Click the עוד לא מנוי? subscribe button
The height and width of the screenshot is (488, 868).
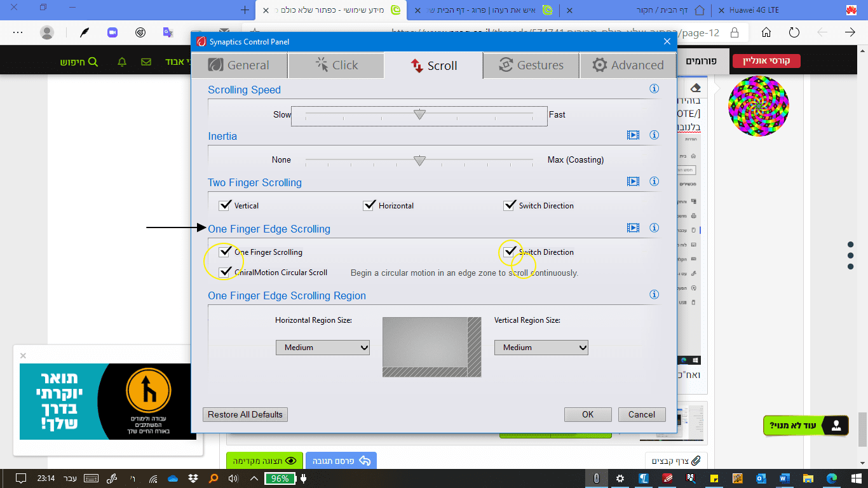click(806, 425)
